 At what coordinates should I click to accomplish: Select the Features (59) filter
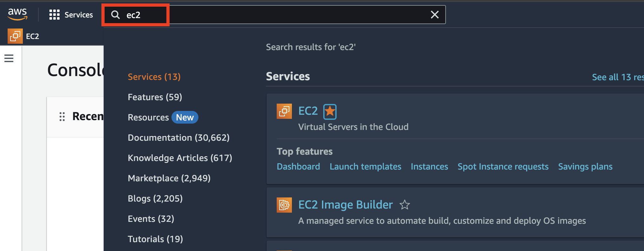155,97
